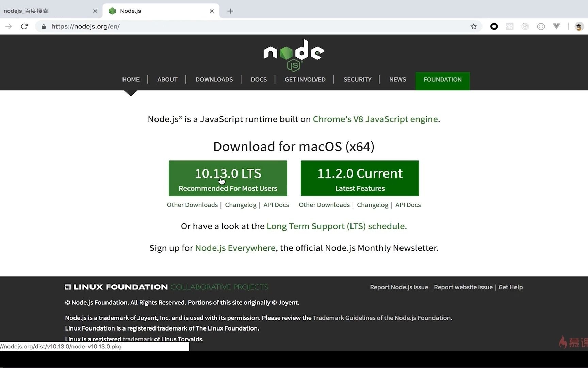Open the FOUNDATION page
This screenshot has height=368, width=588.
click(x=442, y=81)
